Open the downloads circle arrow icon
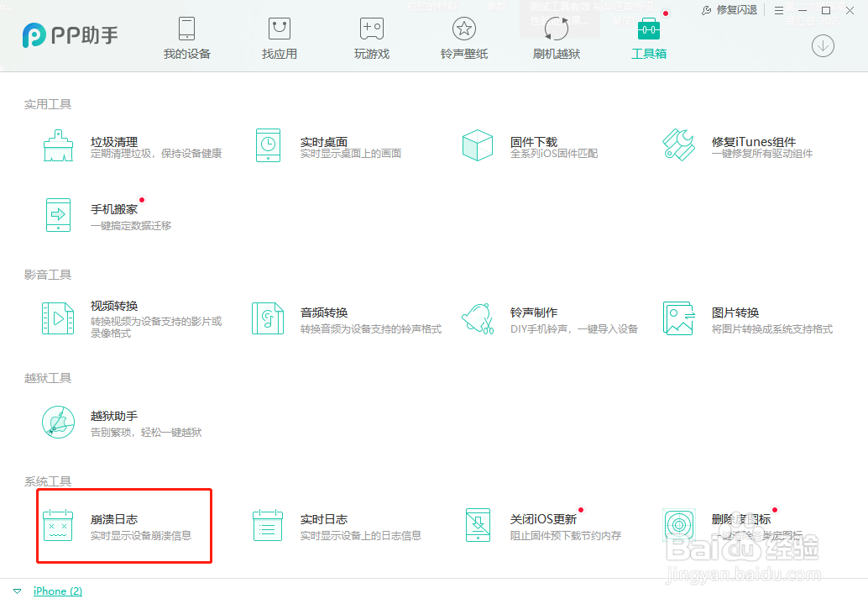This screenshot has height=604, width=868. (824, 45)
